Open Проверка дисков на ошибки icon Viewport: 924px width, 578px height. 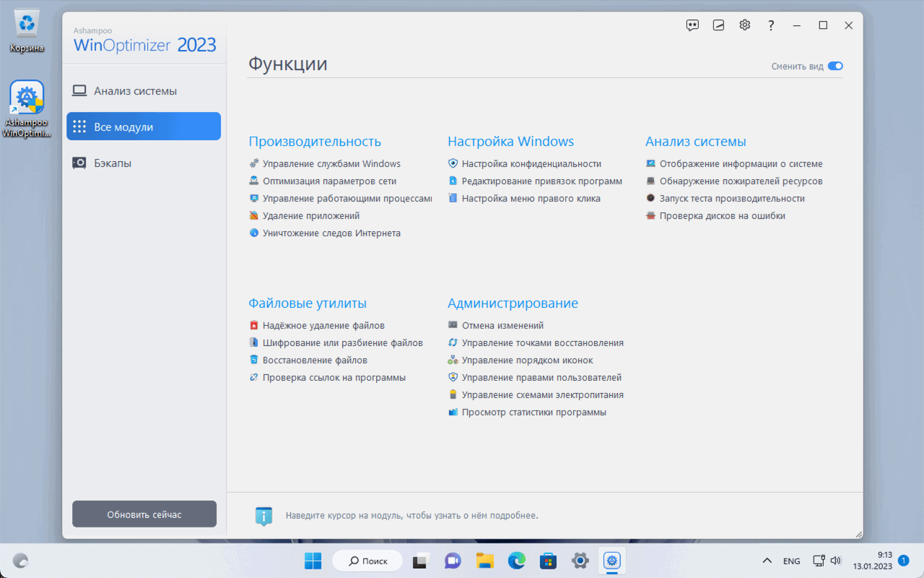pyautogui.click(x=650, y=216)
